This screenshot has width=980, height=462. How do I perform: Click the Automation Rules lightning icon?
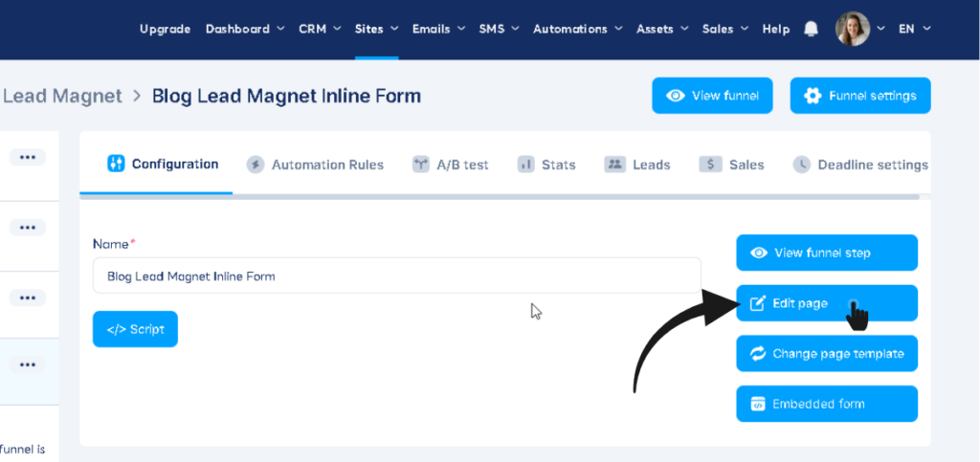click(x=255, y=165)
